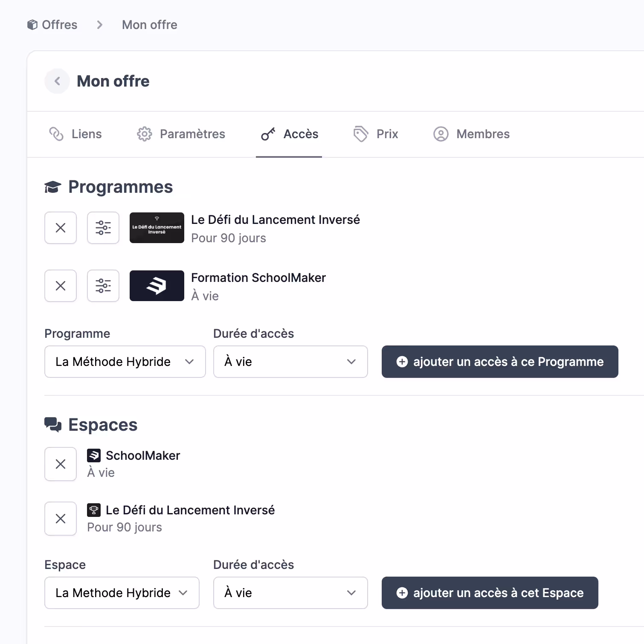Remove Le Défi du Lancement Inversé program access
Image resolution: width=644 pixels, height=644 pixels.
61,228
